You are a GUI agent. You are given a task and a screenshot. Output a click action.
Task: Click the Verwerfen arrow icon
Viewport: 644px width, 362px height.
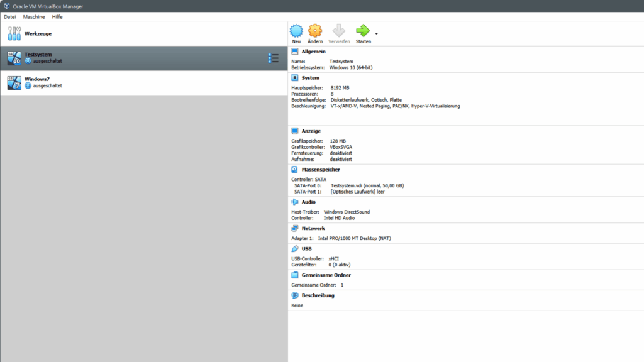click(339, 31)
